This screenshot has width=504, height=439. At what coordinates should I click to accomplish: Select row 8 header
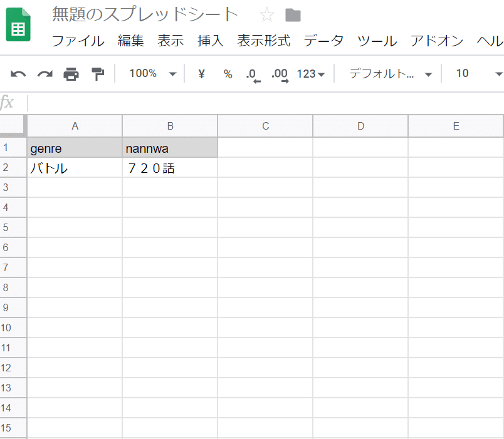click(13, 287)
